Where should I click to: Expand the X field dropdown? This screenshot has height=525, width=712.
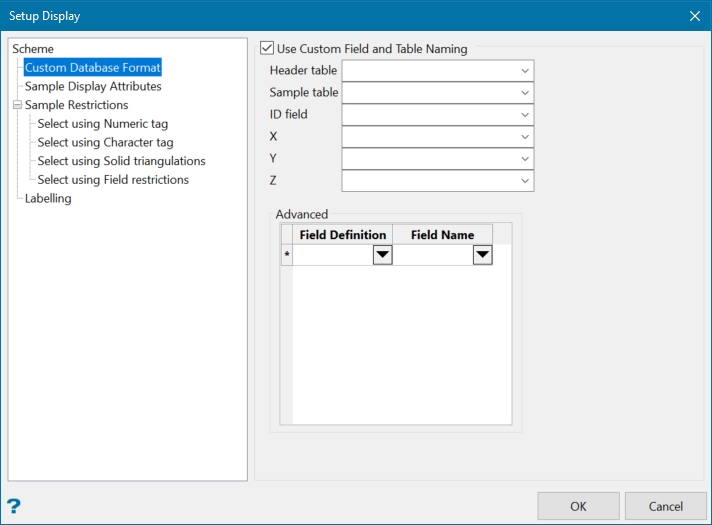point(524,137)
